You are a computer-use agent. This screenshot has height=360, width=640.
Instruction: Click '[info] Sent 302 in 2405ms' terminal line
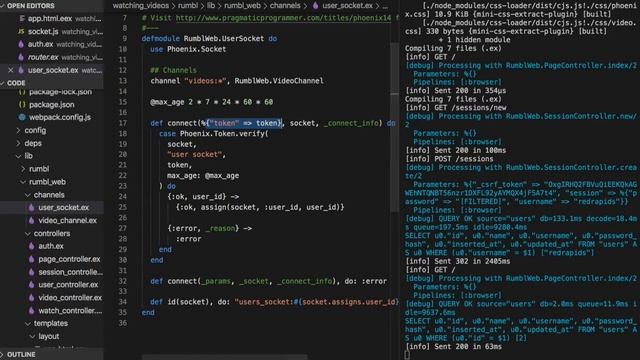[458, 261]
